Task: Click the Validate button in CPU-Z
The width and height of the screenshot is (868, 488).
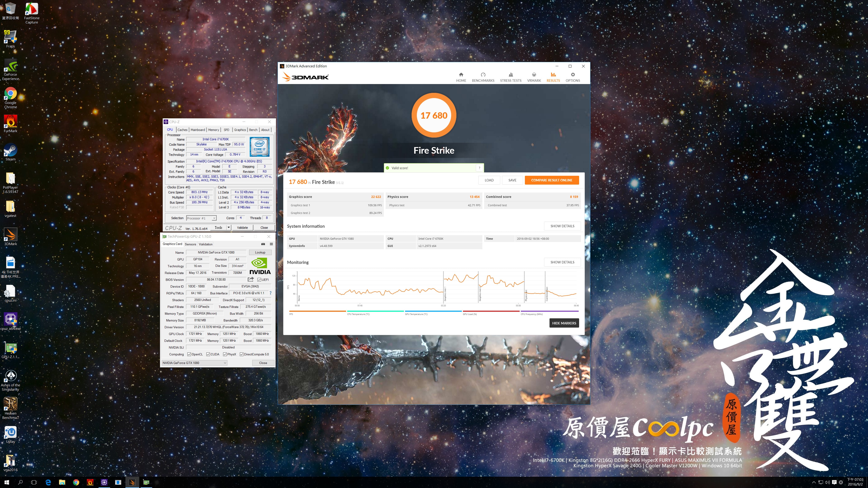Action: coord(242,227)
